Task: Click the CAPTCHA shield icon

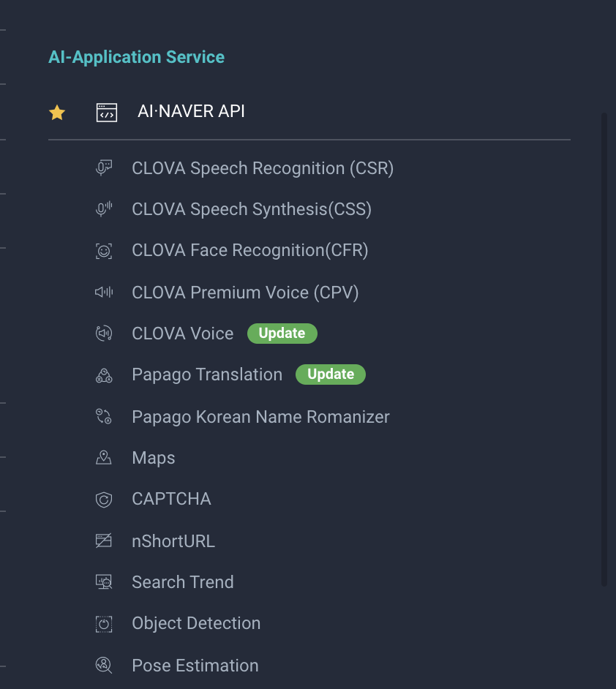Action: pos(104,499)
